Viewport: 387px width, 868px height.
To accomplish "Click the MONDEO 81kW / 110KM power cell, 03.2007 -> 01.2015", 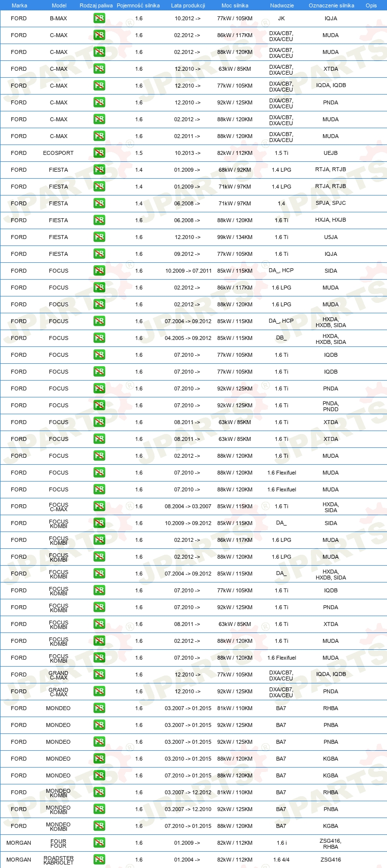I will coord(235,709).
